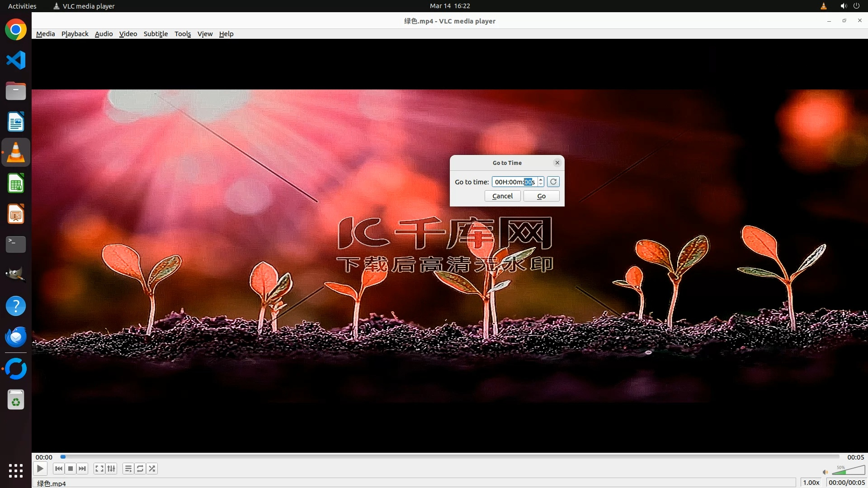Open extended settings (equalizer icon)
This screenshot has height=488, width=868.
coord(111,469)
